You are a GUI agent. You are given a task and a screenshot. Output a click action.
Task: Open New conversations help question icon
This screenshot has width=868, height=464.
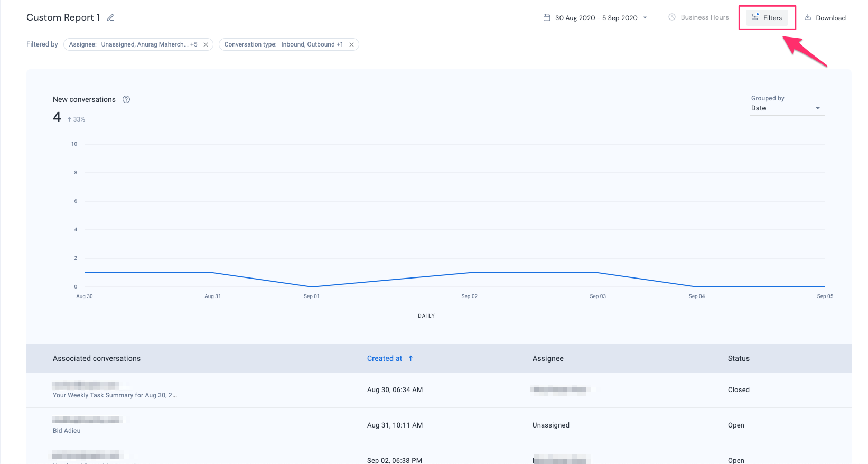pyautogui.click(x=126, y=99)
